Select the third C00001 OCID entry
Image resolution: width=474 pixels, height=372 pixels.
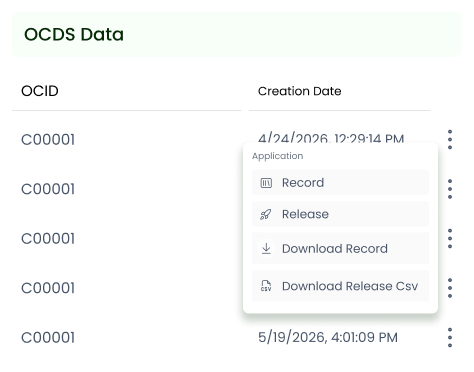[x=48, y=239]
